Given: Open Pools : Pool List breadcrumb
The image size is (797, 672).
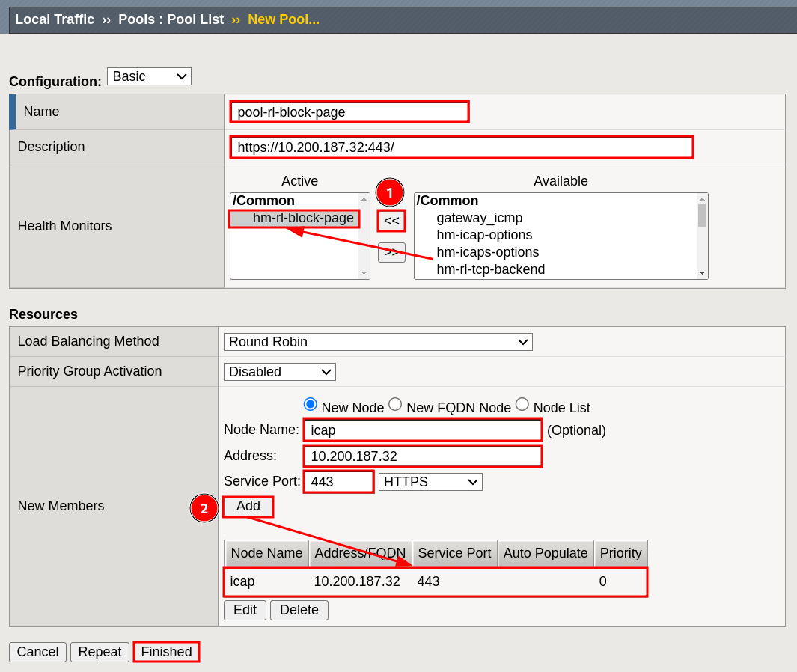Looking at the screenshot, I should click(x=171, y=19).
